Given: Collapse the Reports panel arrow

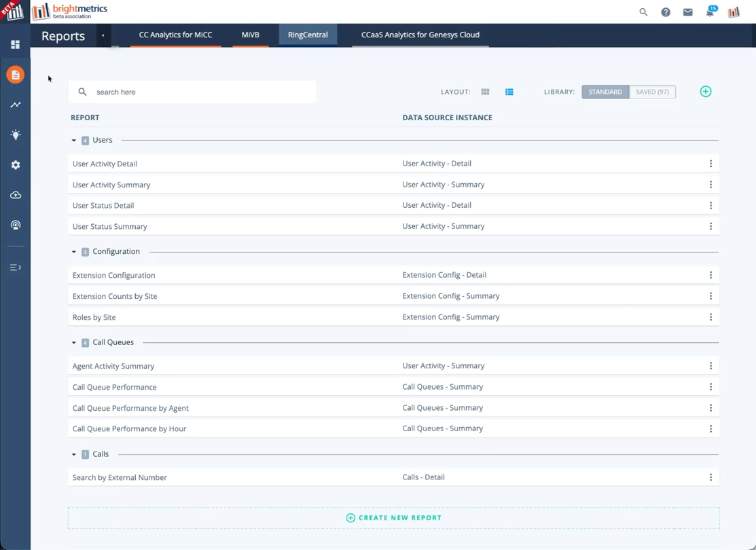Looking at the screenshot, I should tap(103, 35).
